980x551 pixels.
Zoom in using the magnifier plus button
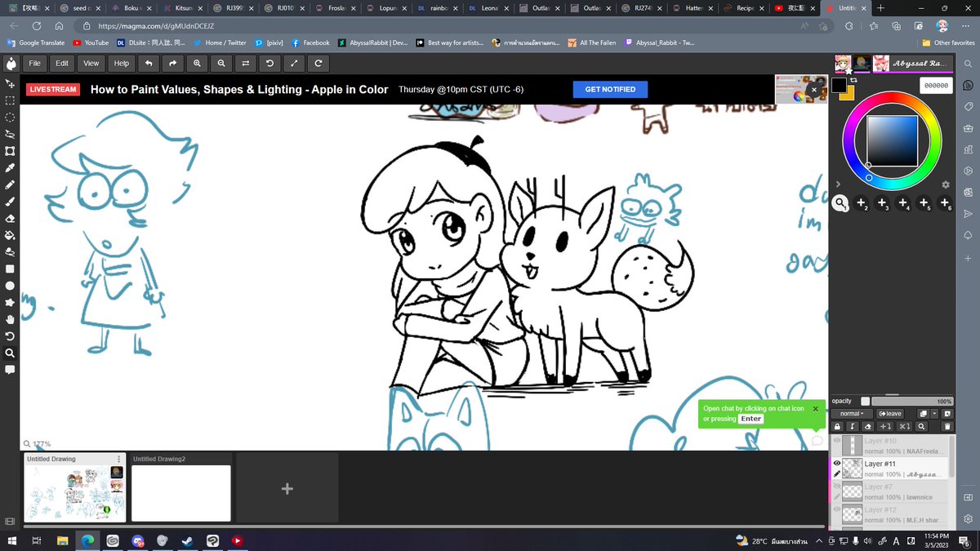(197, 63)
